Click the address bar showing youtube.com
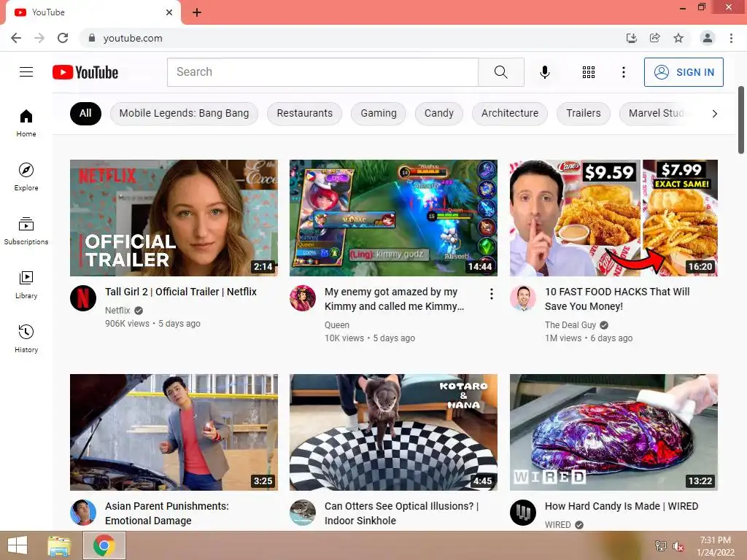 (352, 38)
